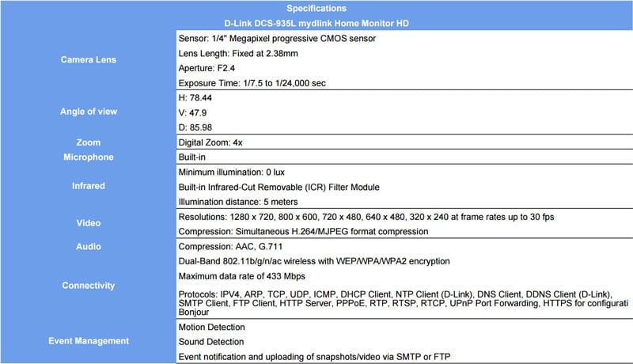Click the 'Event Management' row label
The image size is (633, 364).
(x=89, y=341)
